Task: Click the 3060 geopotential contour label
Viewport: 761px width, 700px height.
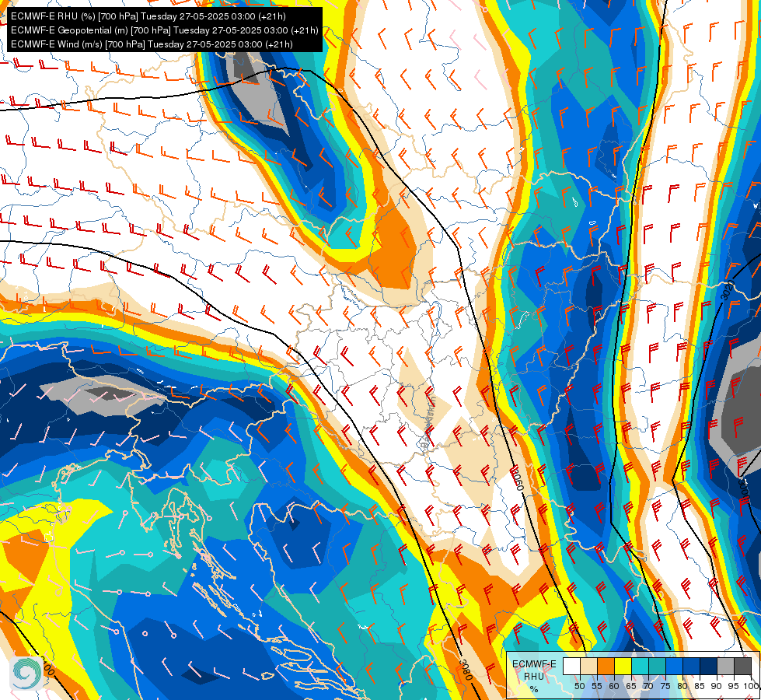Action: tap(518, 478)
